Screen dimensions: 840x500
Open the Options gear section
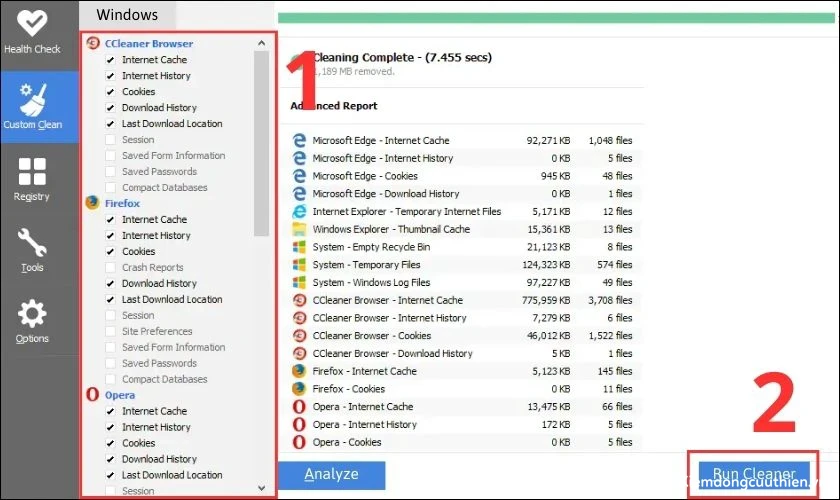[x=32, y=321]
